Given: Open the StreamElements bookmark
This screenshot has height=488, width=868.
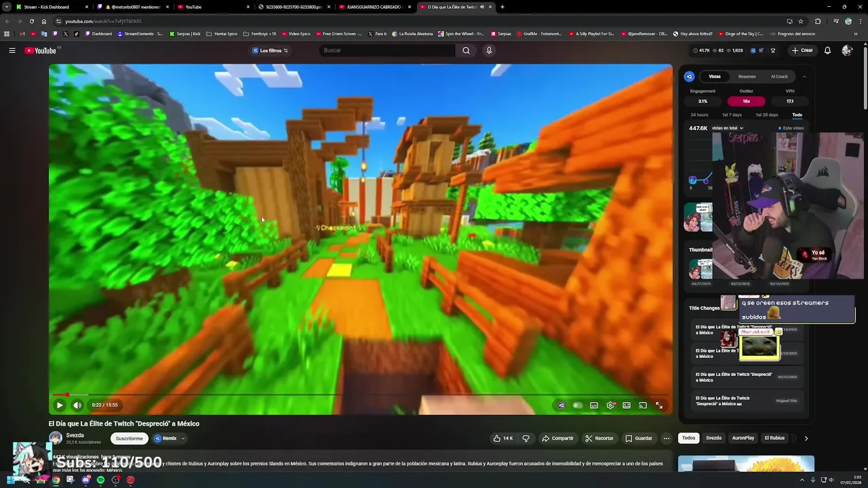Looking at the screenshot, I should point(140,33).
